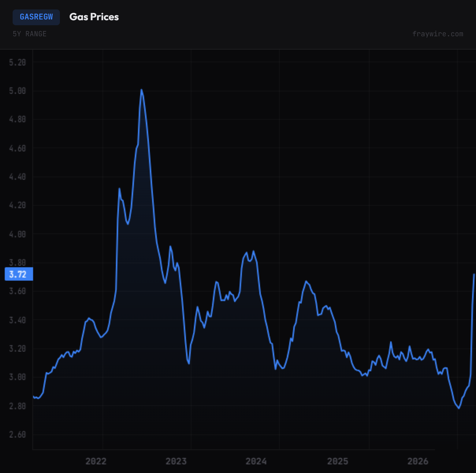The width and height of the screenshot is (476, 473).
Task: Select the 4.60 price axis label
Action: pos(17,148)
